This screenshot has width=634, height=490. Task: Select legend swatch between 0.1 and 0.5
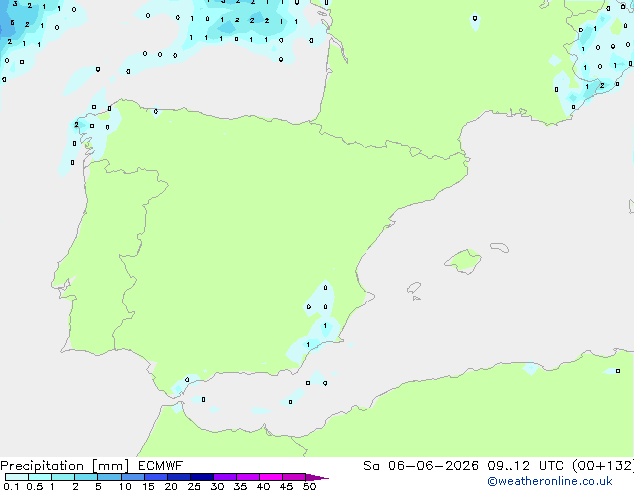(17, 477)
